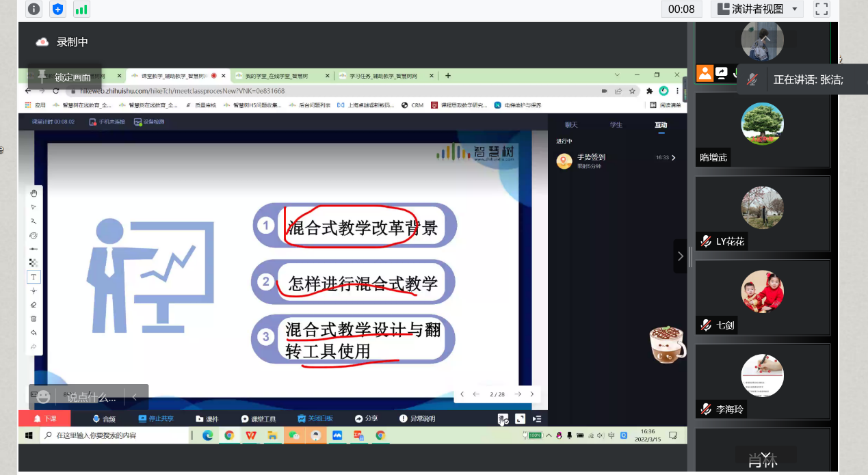
Task: Select the Eraser tool
Action: tap(34, 305)
